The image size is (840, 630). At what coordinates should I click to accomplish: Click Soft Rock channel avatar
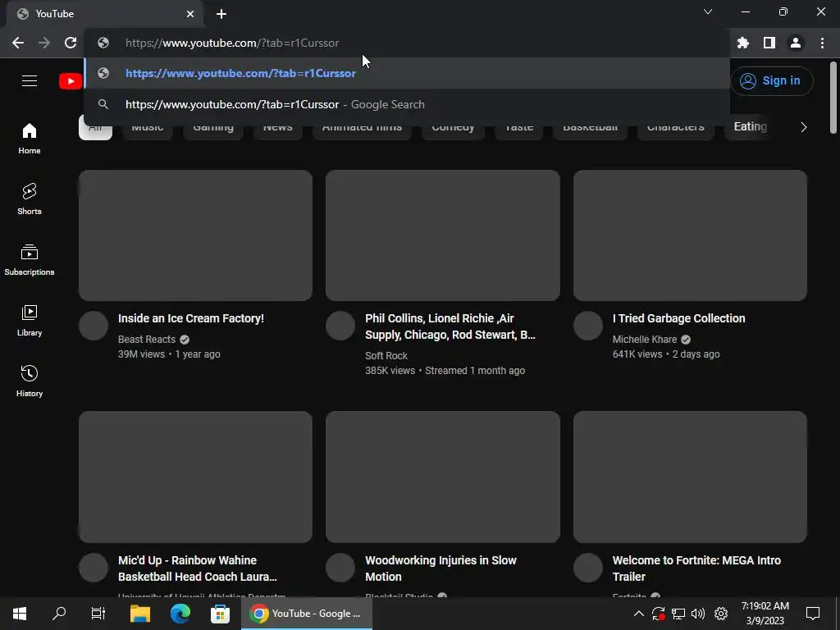(340, 326)
